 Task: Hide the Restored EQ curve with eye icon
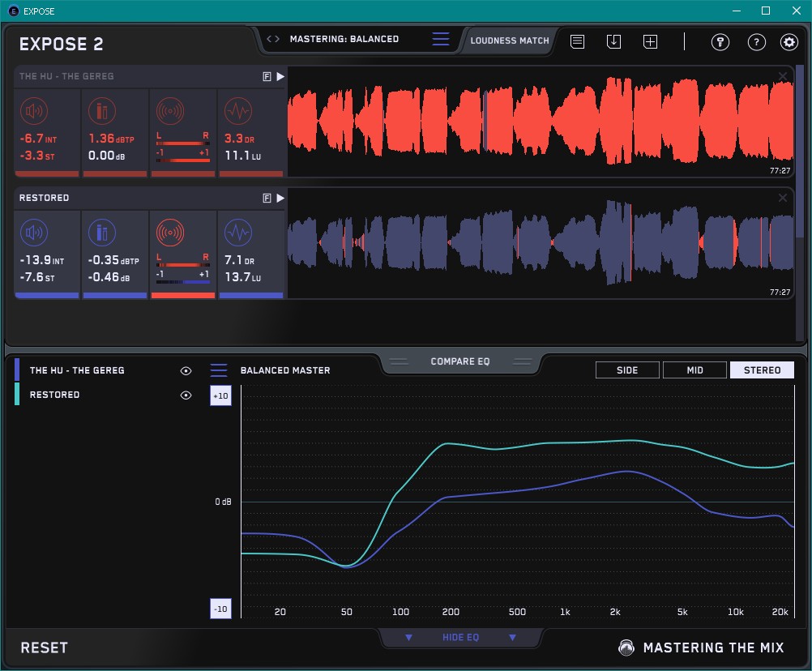pyautogui.click(x=186, y=395)
